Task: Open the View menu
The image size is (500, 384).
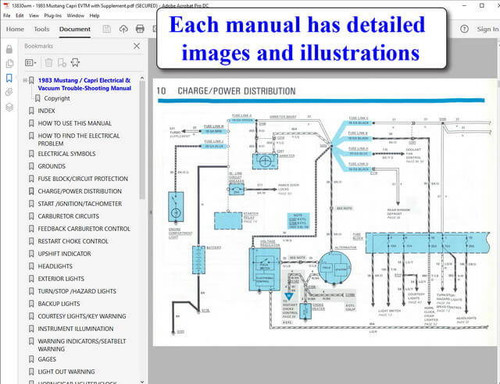Action: click(x=34, y=15)
